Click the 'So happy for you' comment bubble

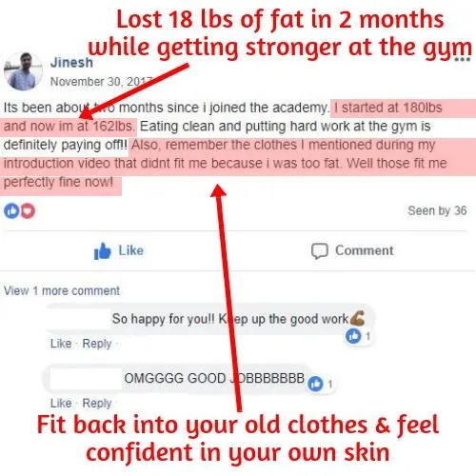tap(210, 319)
